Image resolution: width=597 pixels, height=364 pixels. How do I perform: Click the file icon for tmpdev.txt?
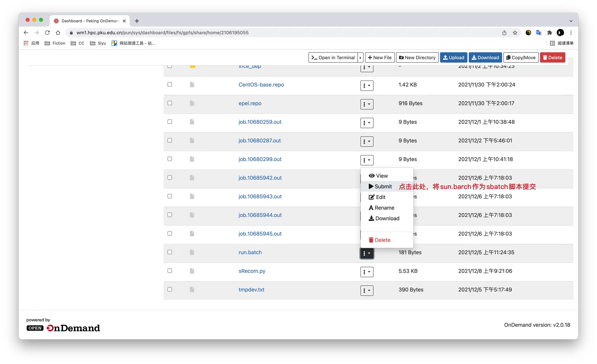click(x=192, y=289)
